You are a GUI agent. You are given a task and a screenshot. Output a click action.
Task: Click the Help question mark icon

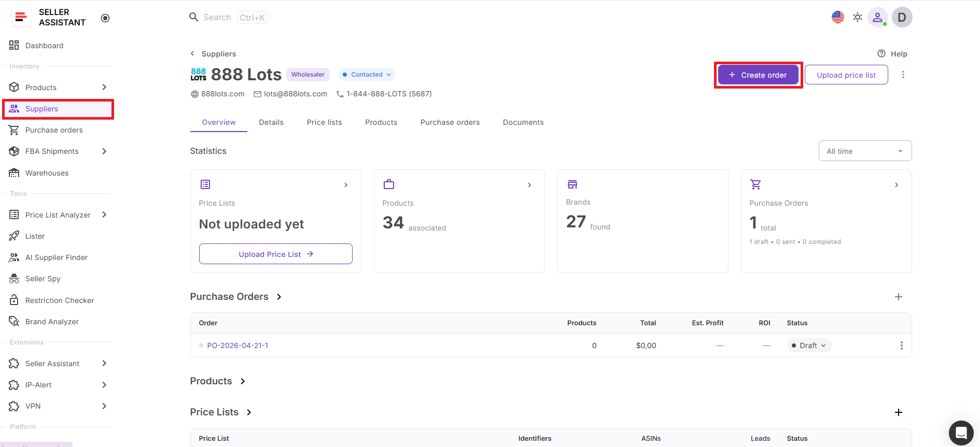[881, 53]
